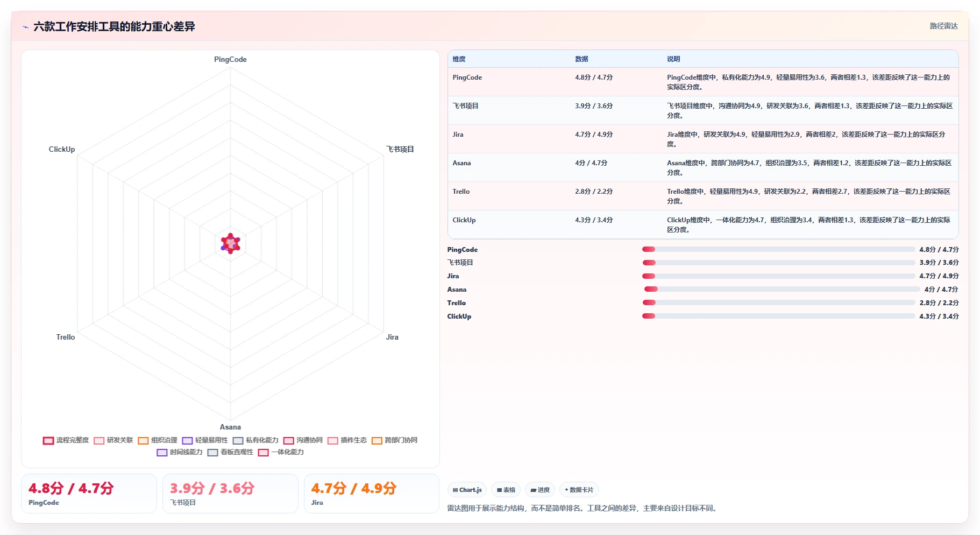Click the ClickUp axis label on radar chart
This screenshot has height=535, width=980.
[x=62, y=149]
